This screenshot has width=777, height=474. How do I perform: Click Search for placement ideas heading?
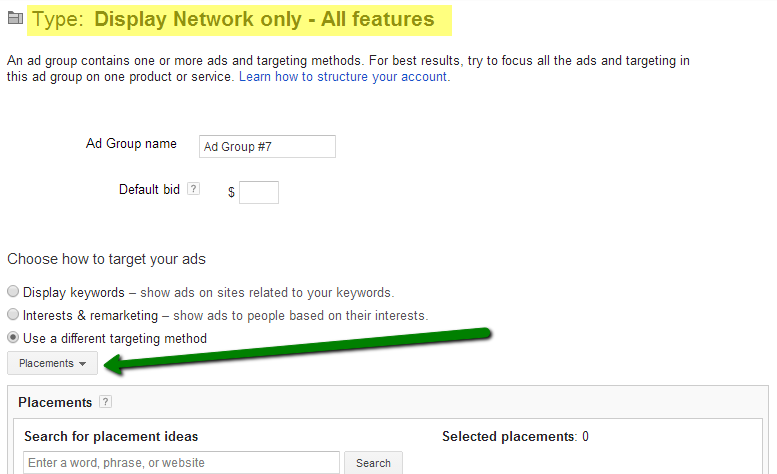pyautogui.click(x=111, y=436)
